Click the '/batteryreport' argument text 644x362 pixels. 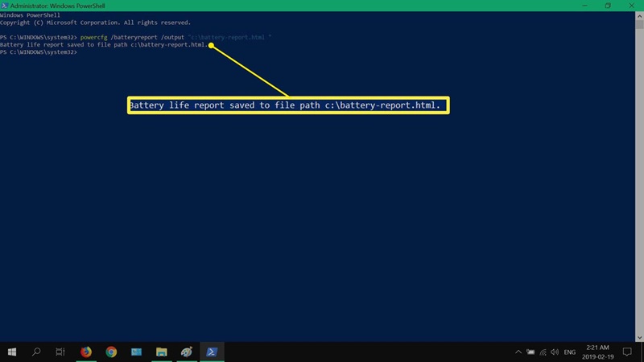pyautogui.click(x=134, y=37)
